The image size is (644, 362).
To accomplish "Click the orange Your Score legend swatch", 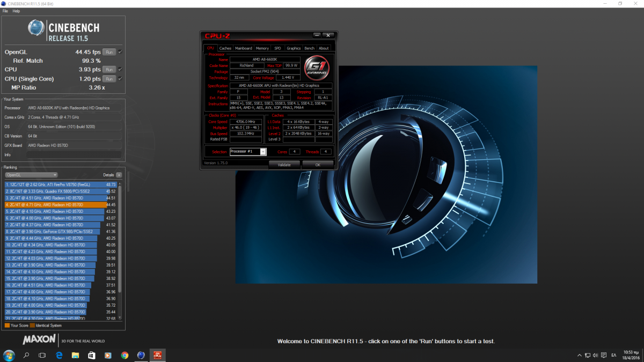I will (7, 325).
